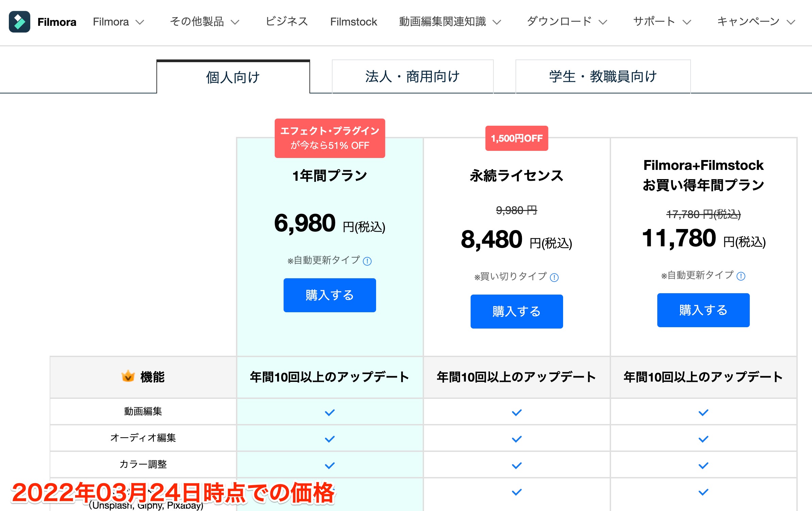Click 購入する for the 1年間プラン
812x511 pixels.
[330, 295]
